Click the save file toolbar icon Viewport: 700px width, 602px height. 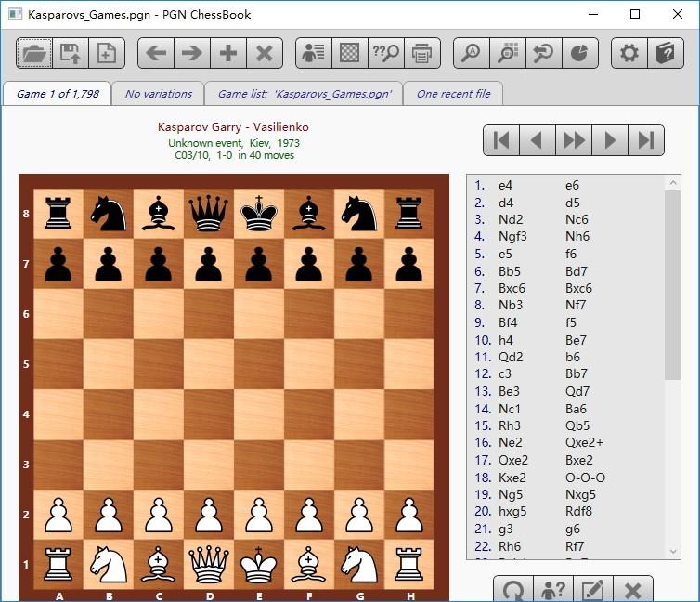coord(71,53)
